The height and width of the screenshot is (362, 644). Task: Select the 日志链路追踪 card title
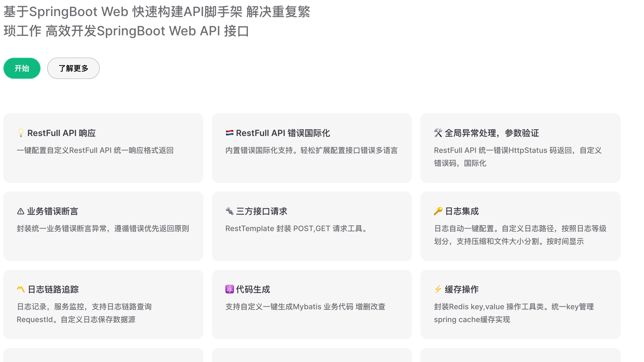point(53,289)
